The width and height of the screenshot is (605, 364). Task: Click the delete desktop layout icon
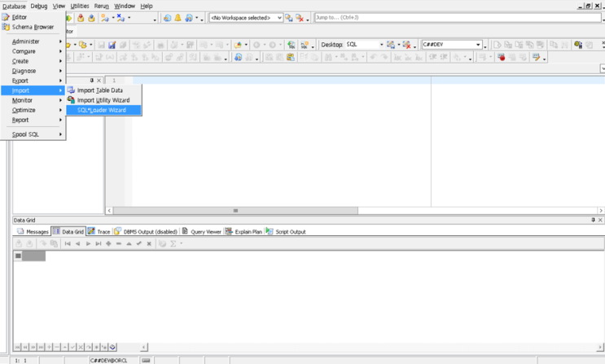point(406,45)
